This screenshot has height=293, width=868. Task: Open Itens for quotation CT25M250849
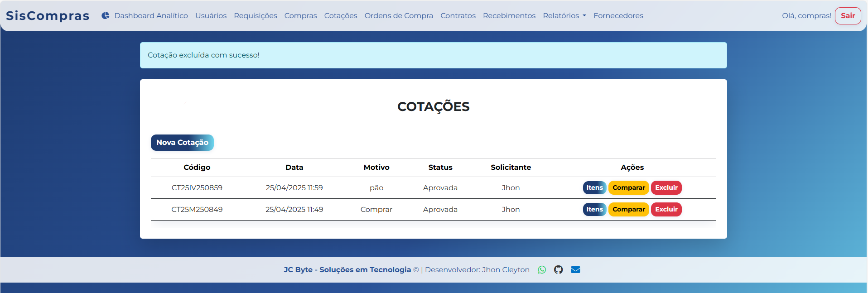pos(594,209)
